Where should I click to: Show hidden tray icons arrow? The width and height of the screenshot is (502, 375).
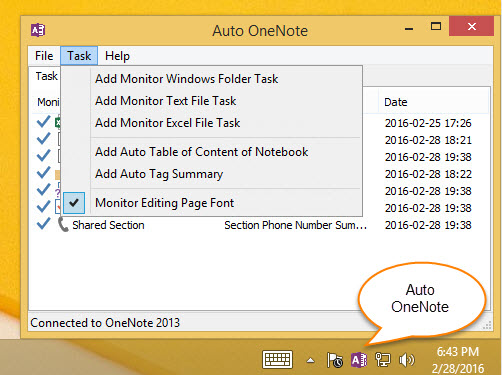click(x=310, y=360)
